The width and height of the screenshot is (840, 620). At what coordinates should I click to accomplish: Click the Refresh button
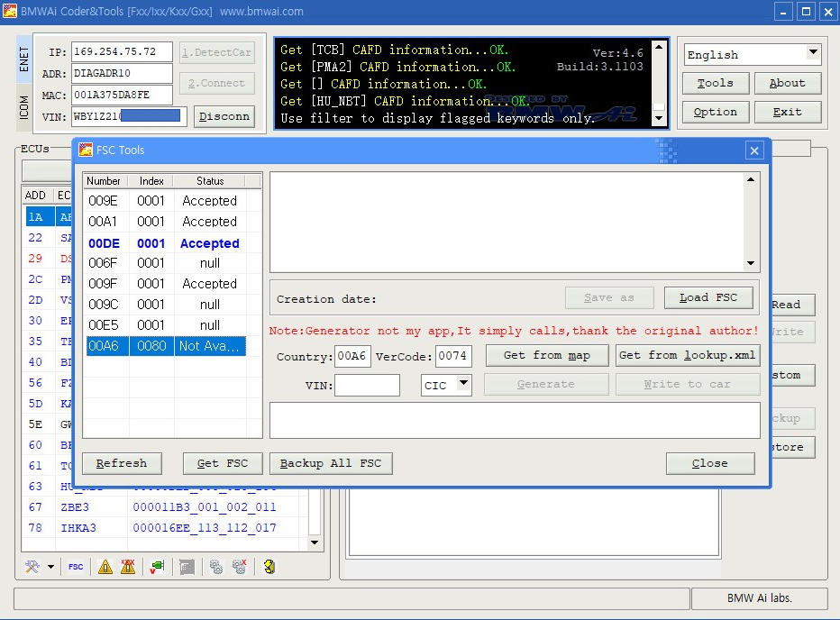click(x=122, y=463)
